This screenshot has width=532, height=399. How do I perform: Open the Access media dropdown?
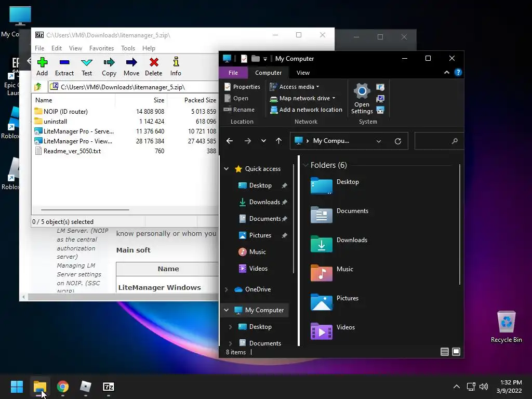(x=295, y=87)
